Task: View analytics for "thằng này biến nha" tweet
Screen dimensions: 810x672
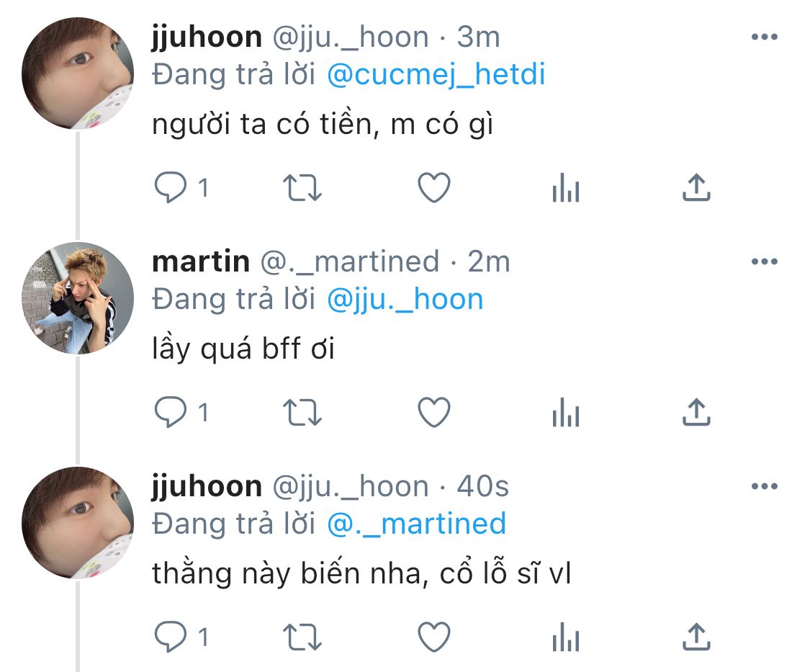Action: [x=565, y=638]
